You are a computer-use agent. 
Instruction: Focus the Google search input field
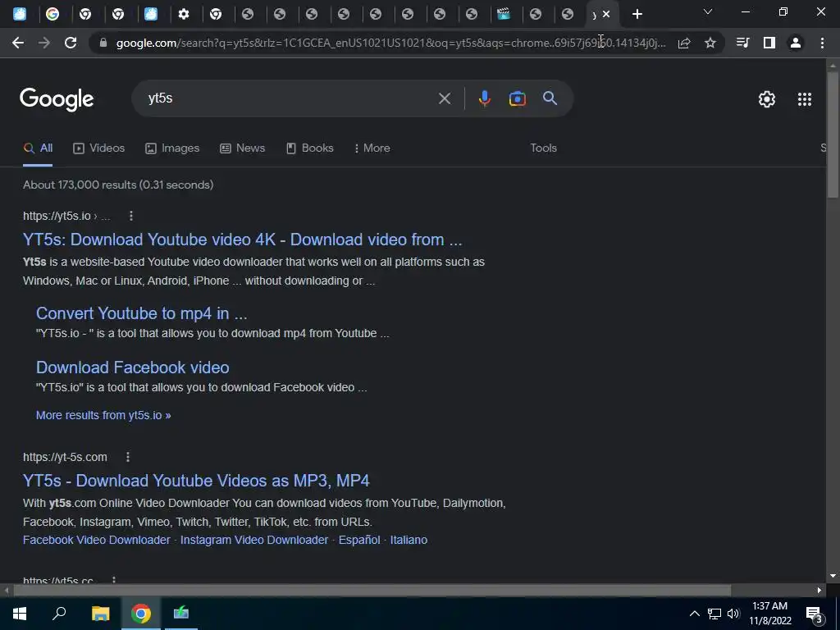pos(290,98)
